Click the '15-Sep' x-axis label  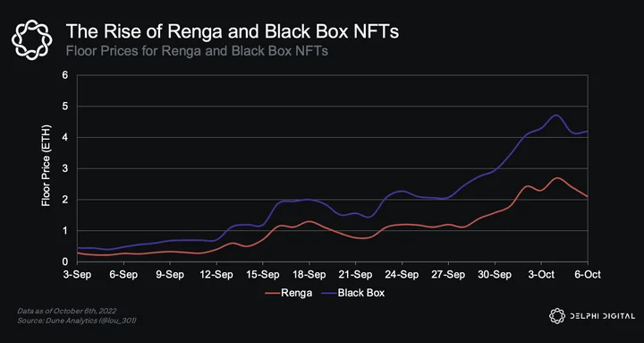(263, 274)
